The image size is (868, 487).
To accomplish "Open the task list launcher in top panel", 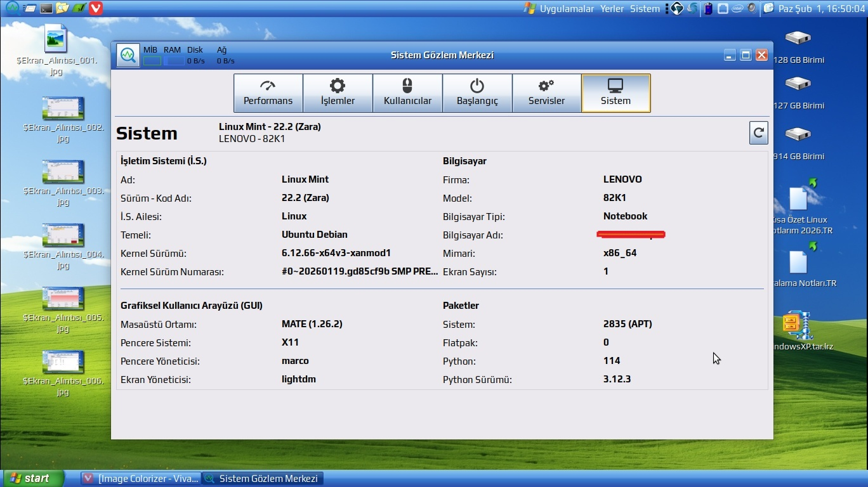I will tap(30, 8).
